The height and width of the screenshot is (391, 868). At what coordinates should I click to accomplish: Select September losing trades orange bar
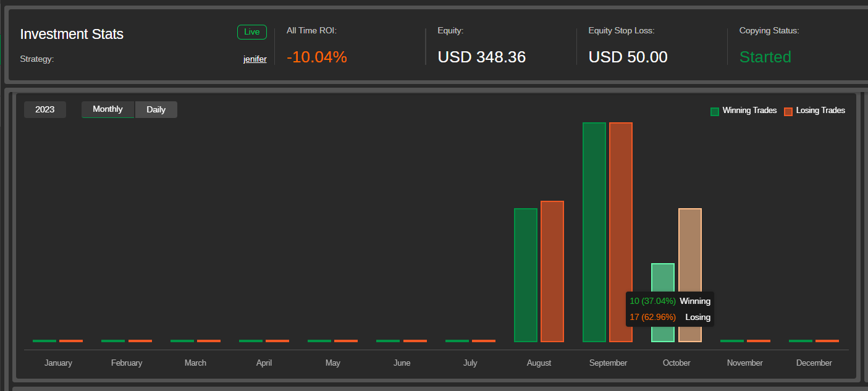click(x=621, y=232)
